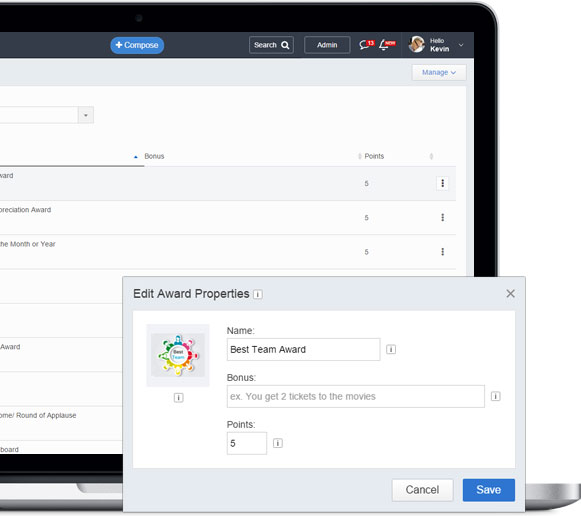This screenshot has height=516, width=581.
Task: Click the Compose button
Action: coord(137,45)
